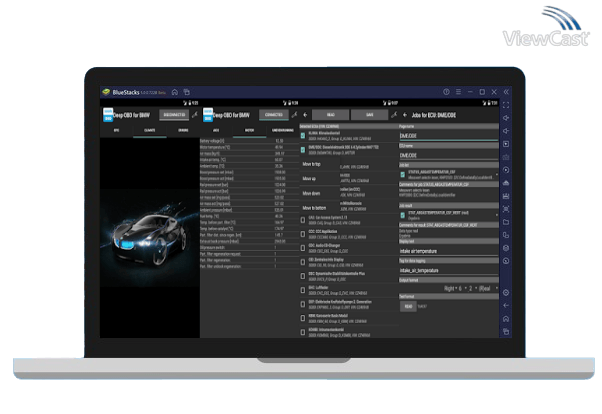Decrease volume using second sidebar speaker icon
602x414 pixels.
pyautogui.click(x=506, y=131)
